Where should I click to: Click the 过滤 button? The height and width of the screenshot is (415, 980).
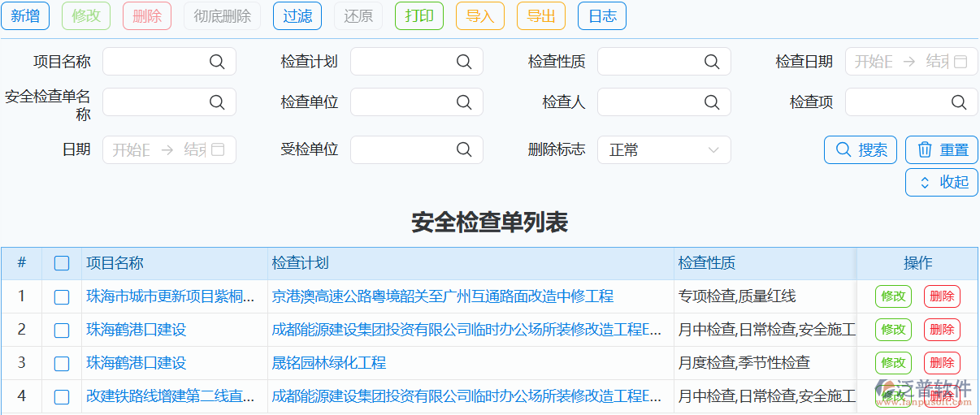297,16
